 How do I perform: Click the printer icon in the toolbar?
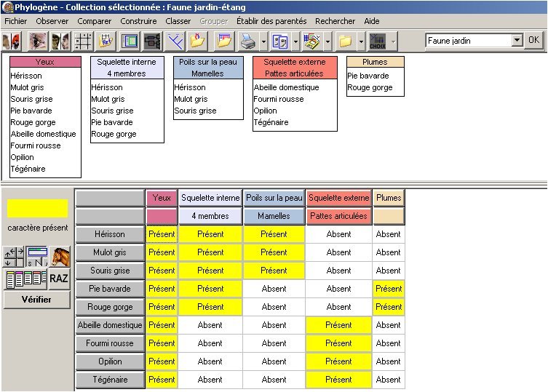pyautogui.click(x=247, y=41)
